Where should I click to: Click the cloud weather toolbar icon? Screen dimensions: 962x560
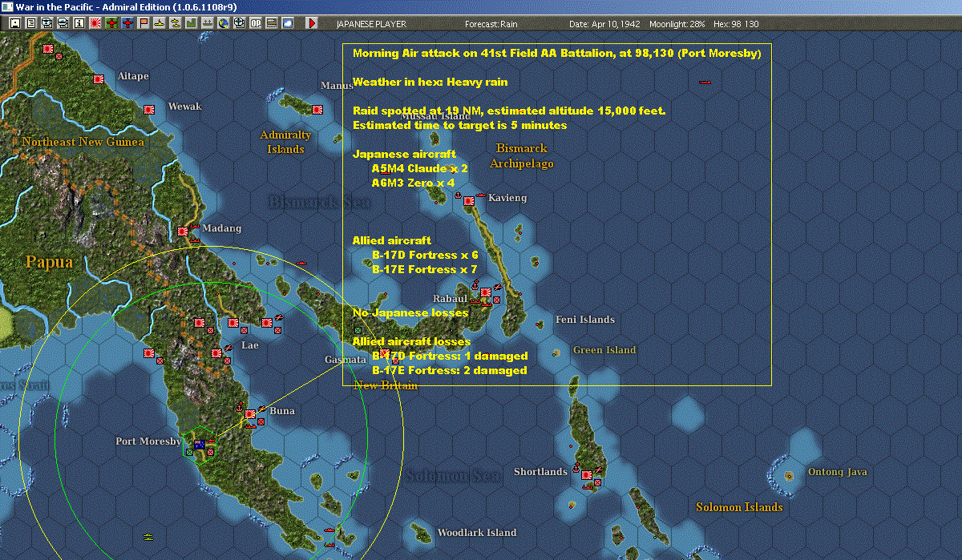(287, 23)
